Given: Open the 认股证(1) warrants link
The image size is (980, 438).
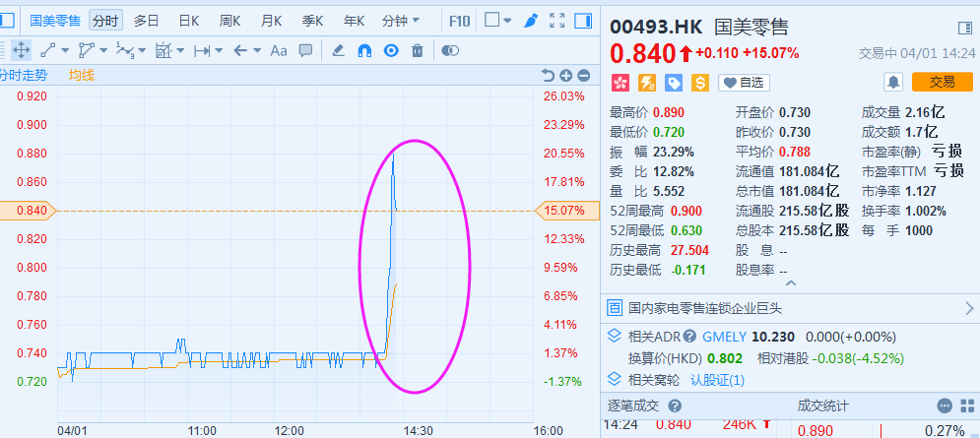Looking at the screenshot, I should 717,379.
